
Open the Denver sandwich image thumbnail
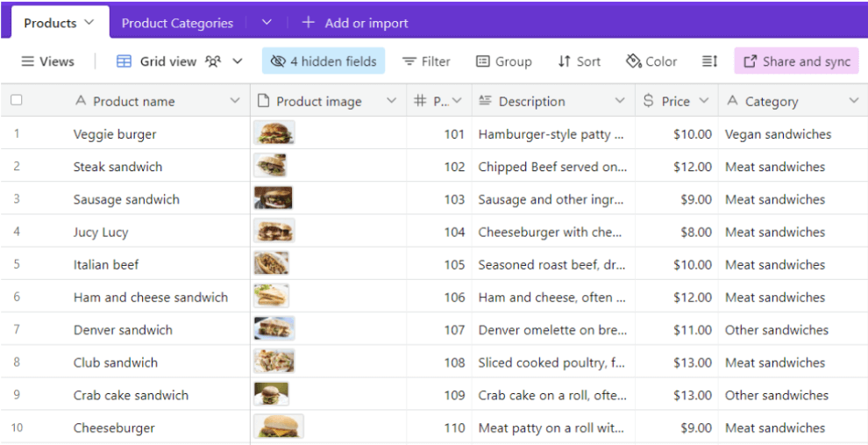274,328
